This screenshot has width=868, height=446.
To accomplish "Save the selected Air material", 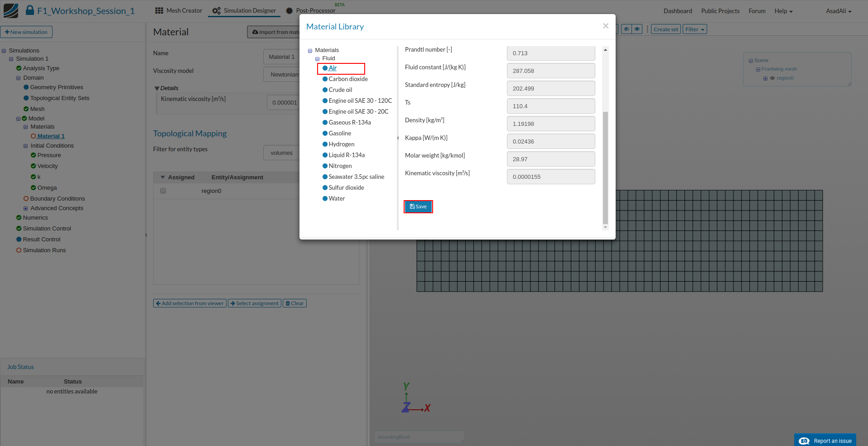I will [418, 206].
